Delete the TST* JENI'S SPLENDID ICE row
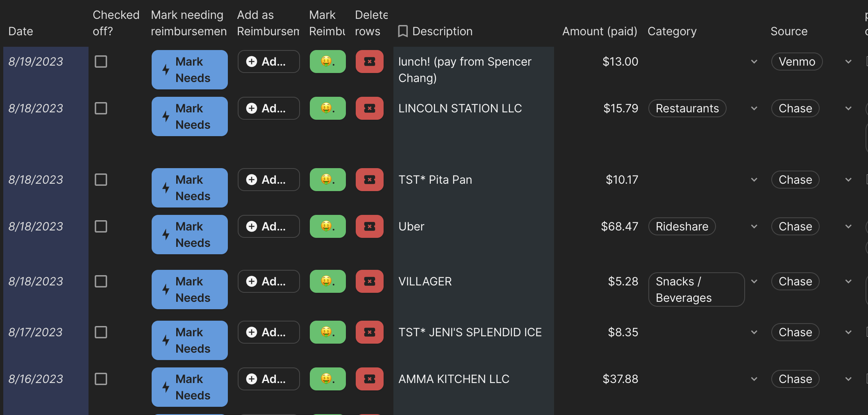868x415 pixels. [x=369, y=332]
